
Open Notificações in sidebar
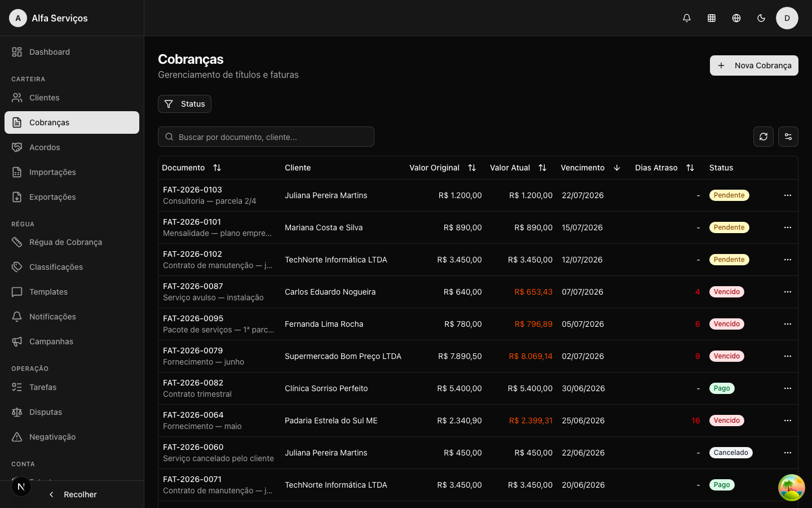[x=72, y=317]
